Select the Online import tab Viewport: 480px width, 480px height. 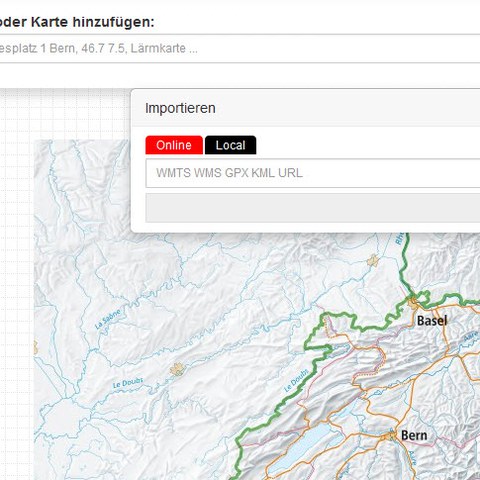[x=174, y=145]
